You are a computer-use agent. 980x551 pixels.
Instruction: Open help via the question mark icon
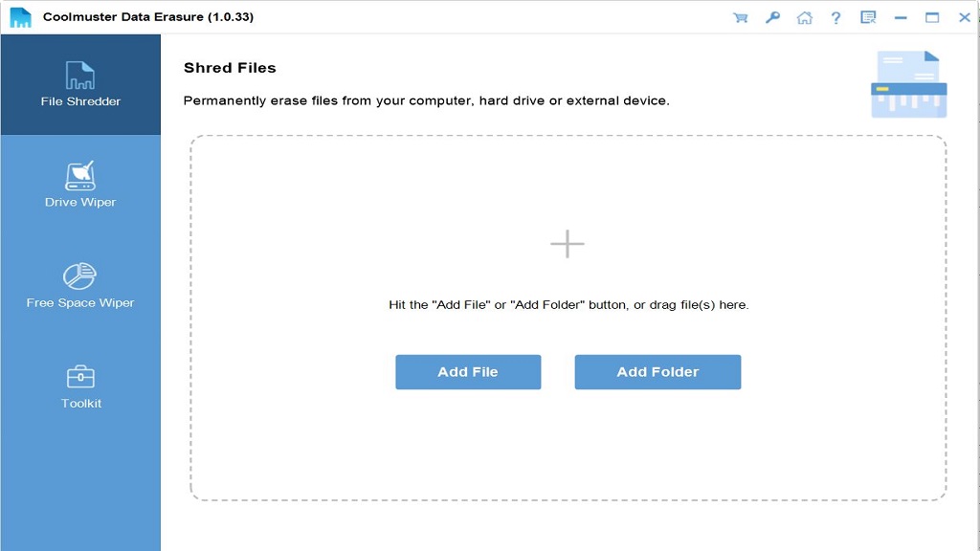click(x=835, y=17)
